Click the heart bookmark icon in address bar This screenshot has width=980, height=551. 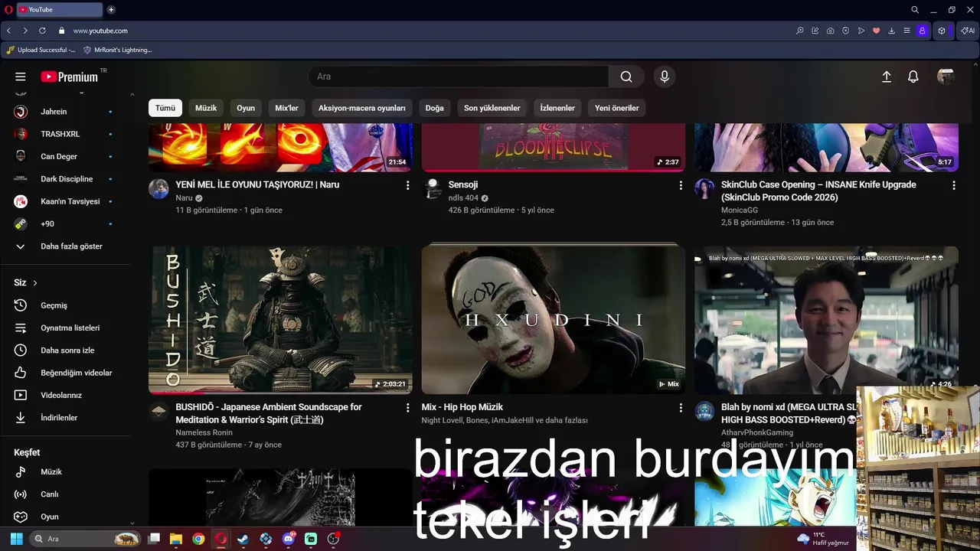click(x=877, y=31)
